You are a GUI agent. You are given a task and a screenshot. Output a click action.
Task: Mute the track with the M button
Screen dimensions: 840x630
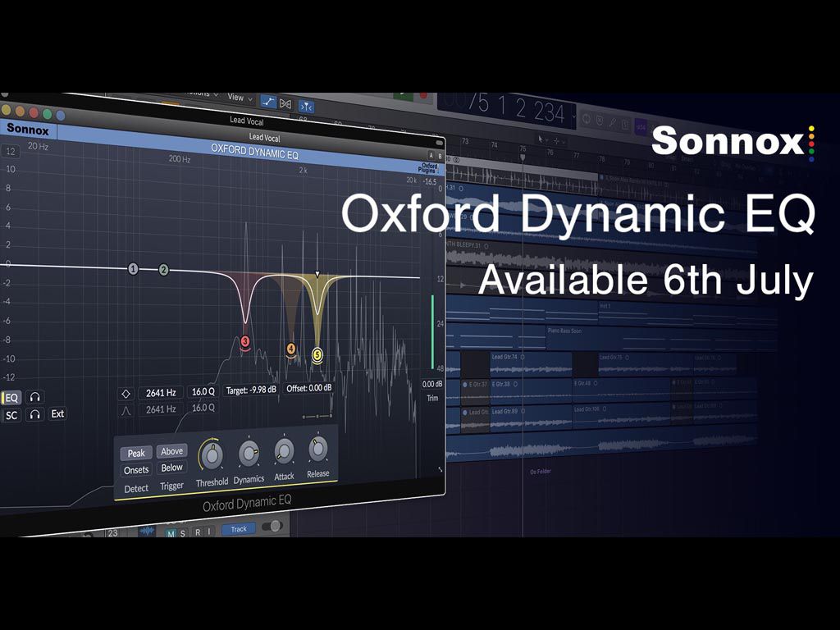171,533
